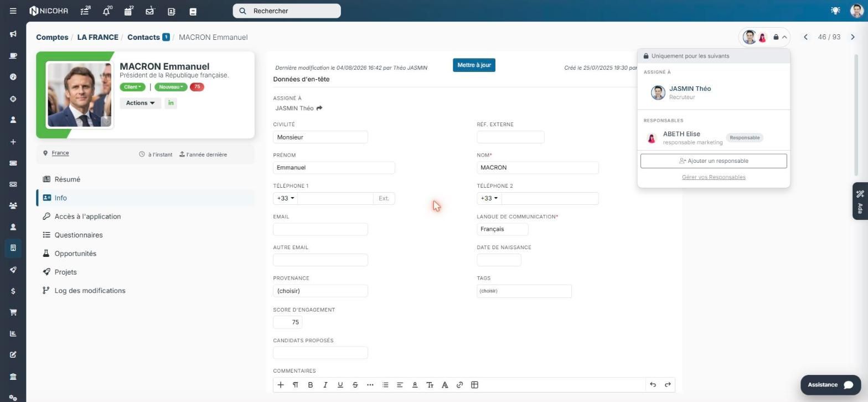Open the Provenance dropdown

(321, 291)
